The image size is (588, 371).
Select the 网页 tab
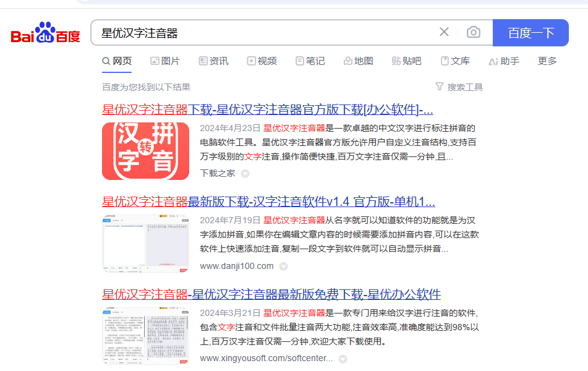pos(117,61)
